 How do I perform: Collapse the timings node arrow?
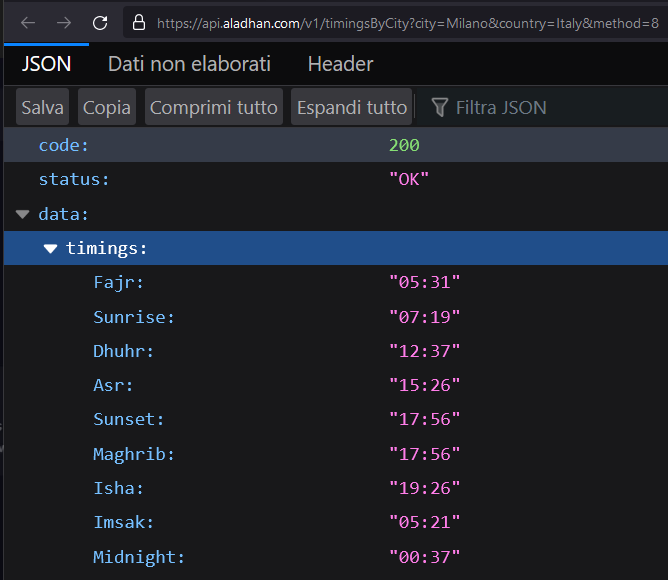(x=50, y=248)
